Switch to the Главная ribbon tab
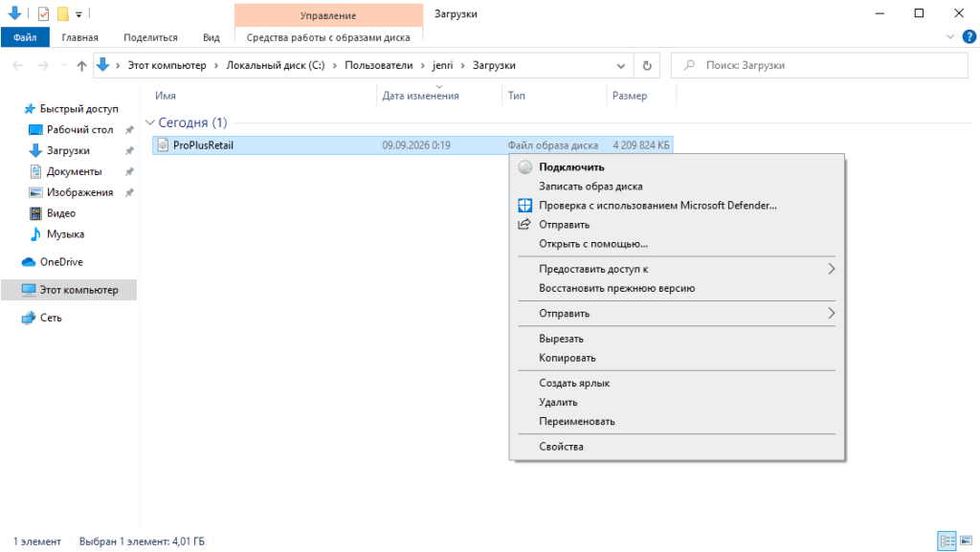980x552 pixels. pyautogui.click(x=80, y=37)
